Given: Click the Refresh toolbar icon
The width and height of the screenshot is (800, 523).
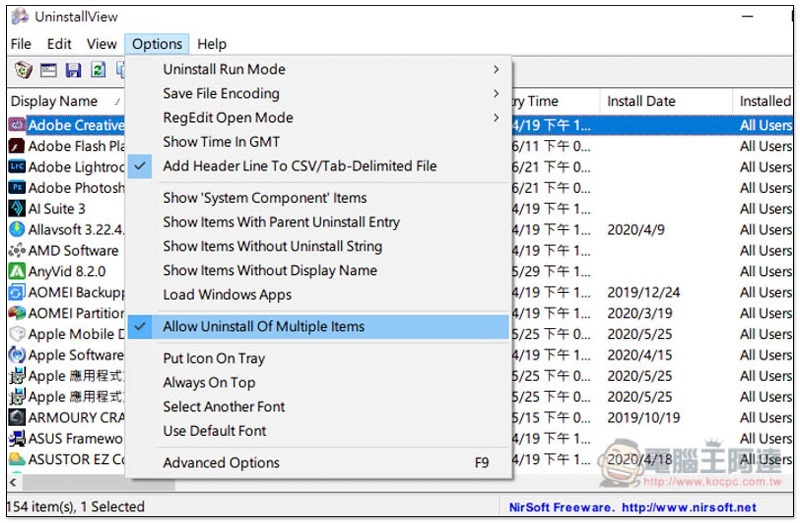Looking at the screenshot, I should pyautogui.click(x=98, y=69).
